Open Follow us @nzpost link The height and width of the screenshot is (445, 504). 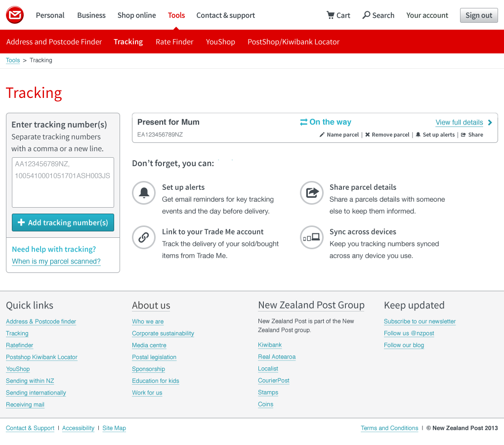409,333
